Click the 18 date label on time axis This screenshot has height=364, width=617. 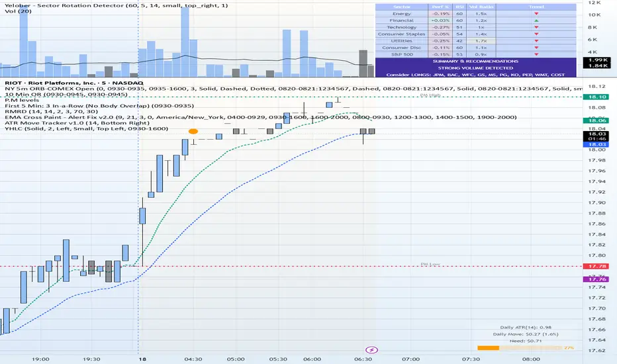[x=142, y=359]
